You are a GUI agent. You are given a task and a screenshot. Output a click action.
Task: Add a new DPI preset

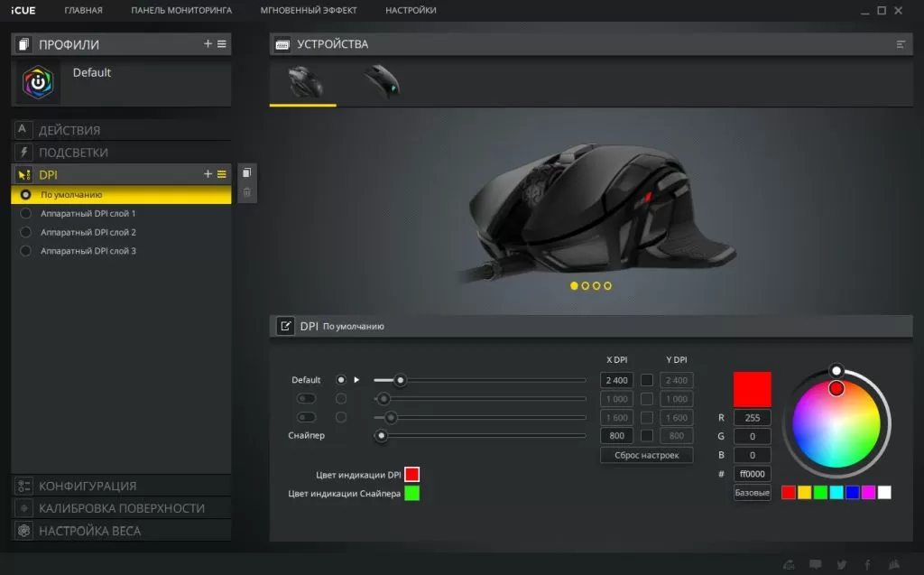click(208, 174)
